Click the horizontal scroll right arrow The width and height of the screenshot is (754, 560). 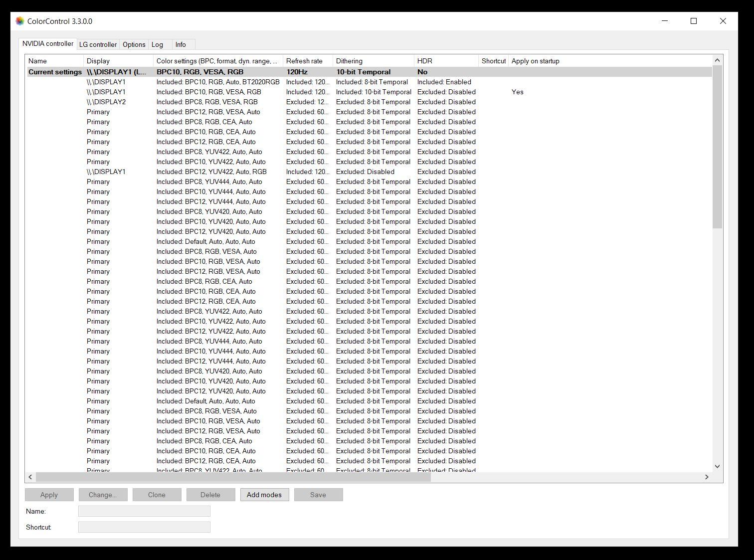tap(707, 477)
